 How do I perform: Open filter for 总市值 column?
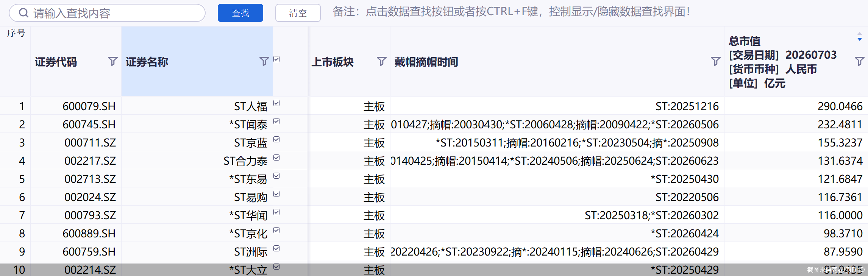[x=859, y=61]
